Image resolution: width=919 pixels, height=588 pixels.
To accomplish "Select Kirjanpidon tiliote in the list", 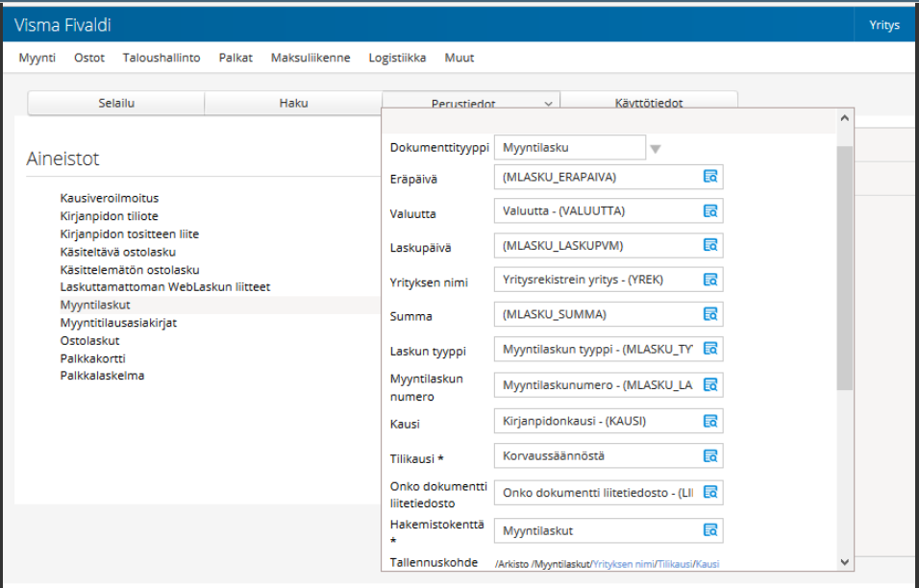I will click(109, 216).
